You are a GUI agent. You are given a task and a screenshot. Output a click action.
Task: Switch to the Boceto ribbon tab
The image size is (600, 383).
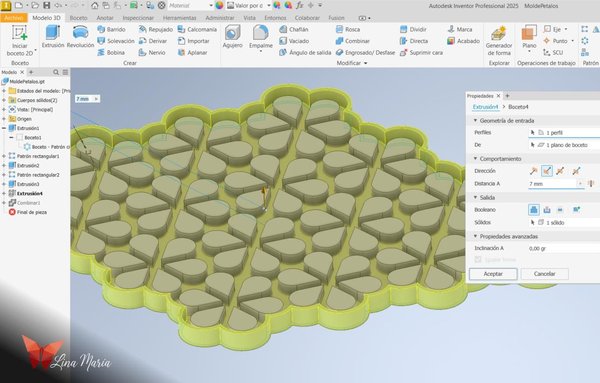point(78,18)
